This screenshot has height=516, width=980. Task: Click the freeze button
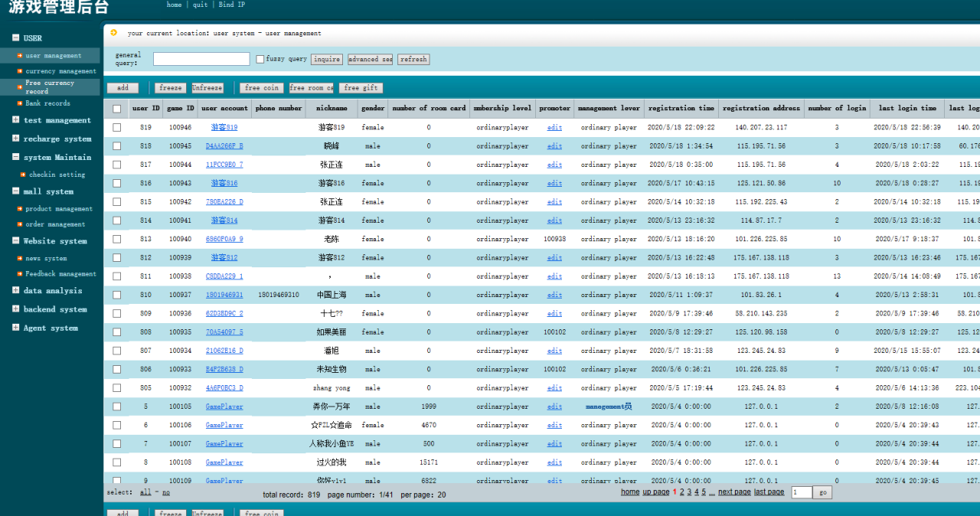pyautogui.click(x=169, y=87)
